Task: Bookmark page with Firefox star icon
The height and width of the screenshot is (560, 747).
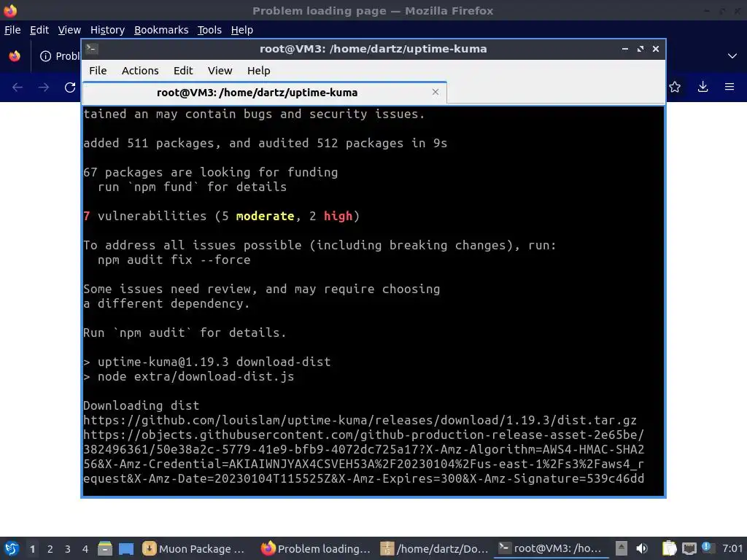Action: click(x=675, y=87)
